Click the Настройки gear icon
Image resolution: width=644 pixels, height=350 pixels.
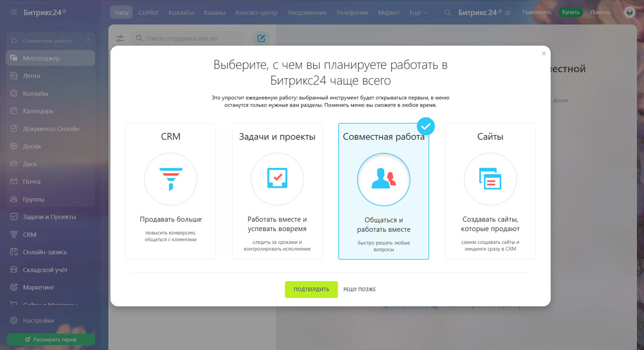tap(14, 321)
